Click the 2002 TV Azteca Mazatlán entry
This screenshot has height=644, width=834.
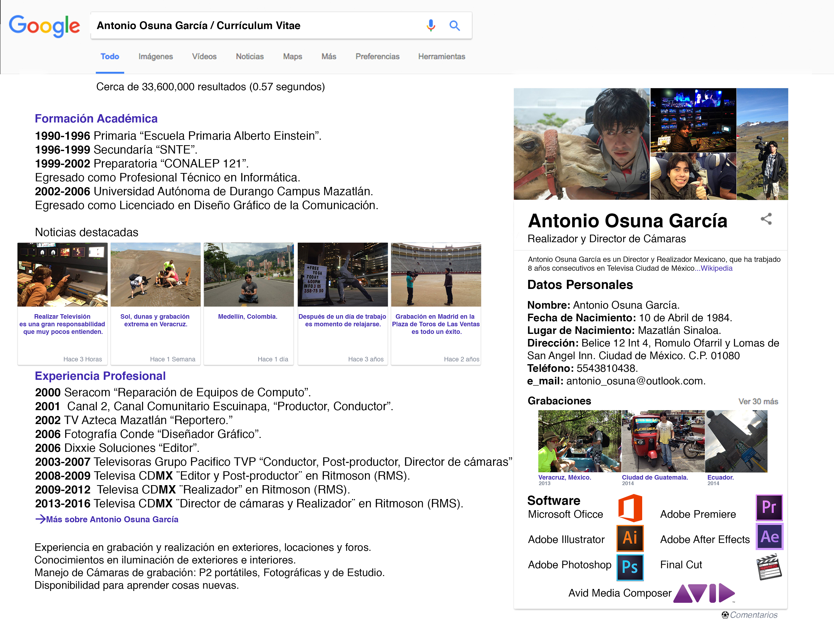click(134, 420)
